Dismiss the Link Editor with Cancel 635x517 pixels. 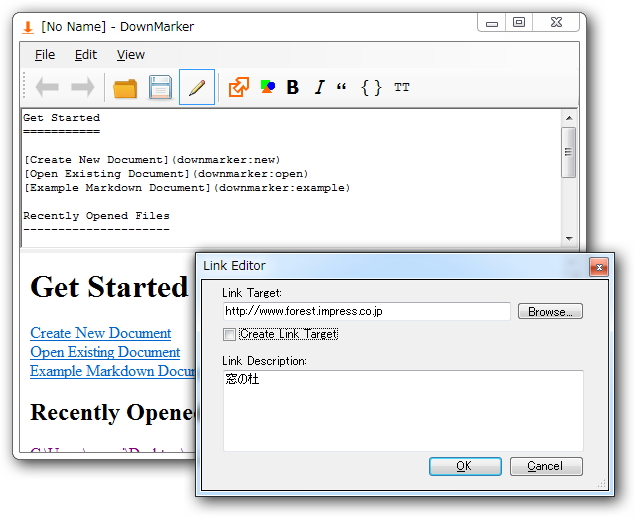point(546,466)
